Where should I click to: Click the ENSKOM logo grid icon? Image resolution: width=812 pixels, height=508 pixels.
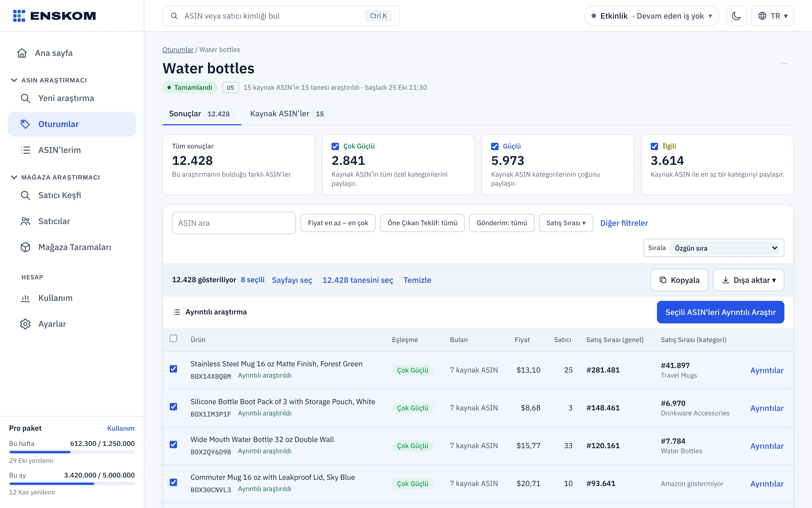coord(19,16)
